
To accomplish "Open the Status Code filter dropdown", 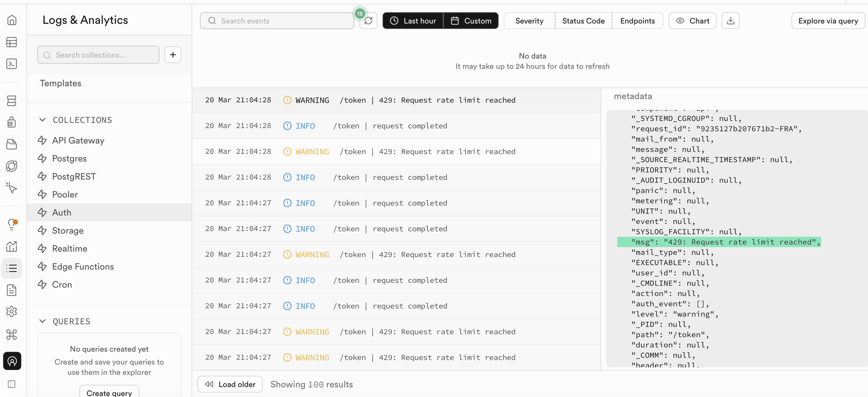I will coord(583,21).
